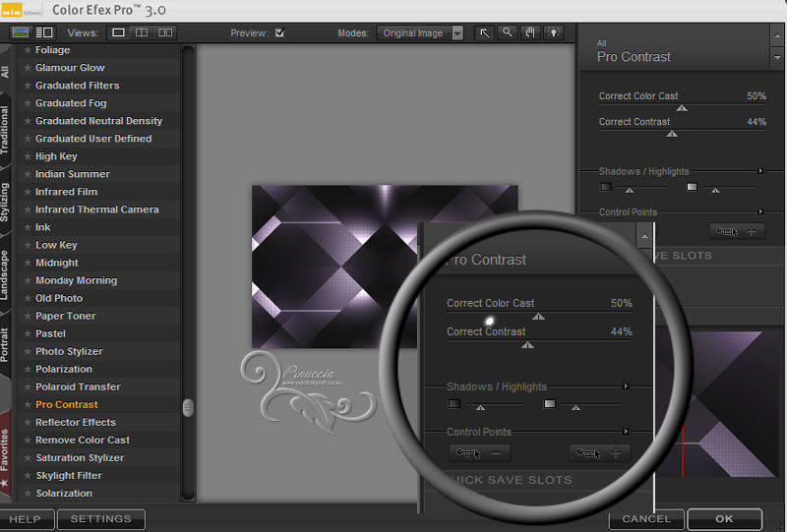Screen dimensions: 787x532
Task: Select the Indian Summer filter
Action: (x=72, y=174)
